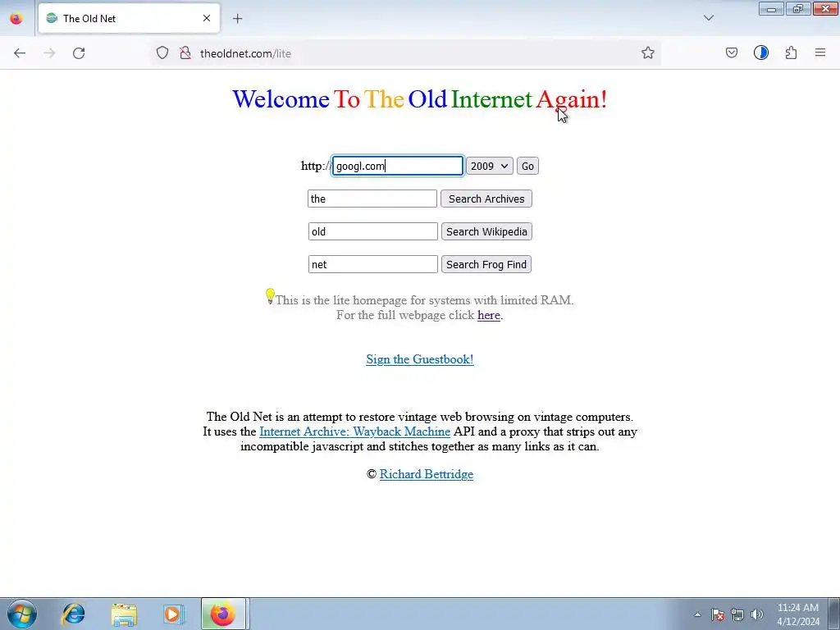The image size is (840, 630).
Task: Open the Save to Pocket icon
Action: [x=731, y=53]
